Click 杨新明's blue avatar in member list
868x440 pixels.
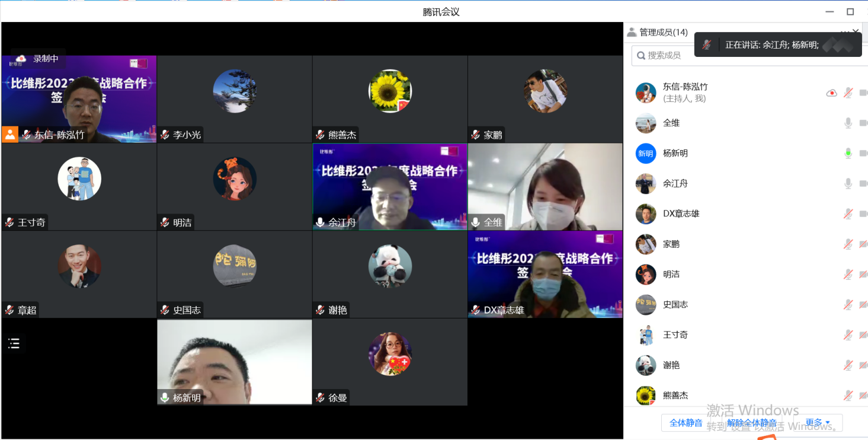point(646,153)
